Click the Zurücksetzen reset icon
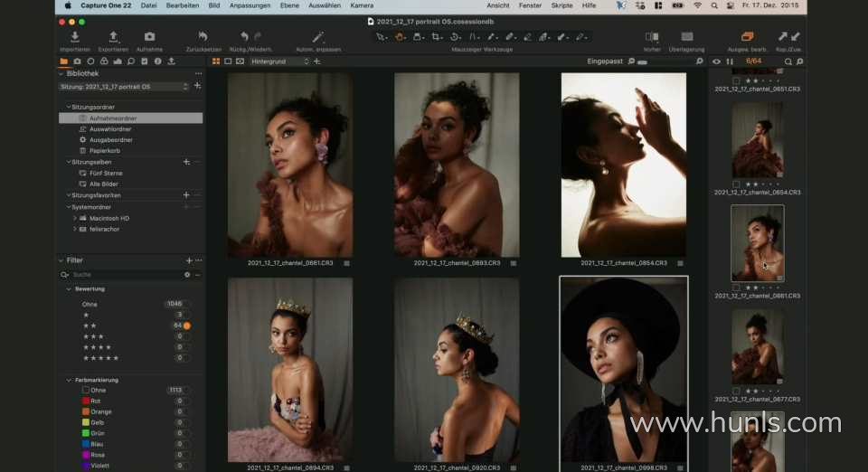This screenshot has height=472, width=868. click(x=203, y=36)
